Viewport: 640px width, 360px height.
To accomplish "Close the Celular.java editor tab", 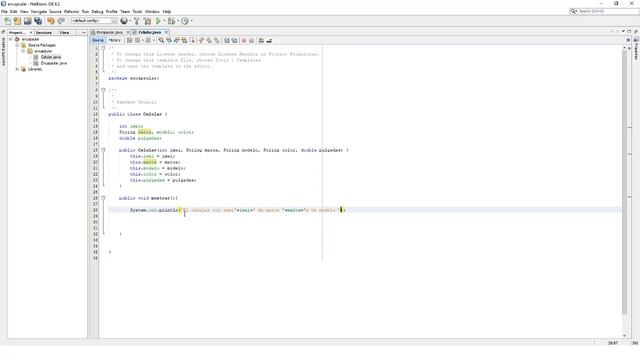I will 166,32.
